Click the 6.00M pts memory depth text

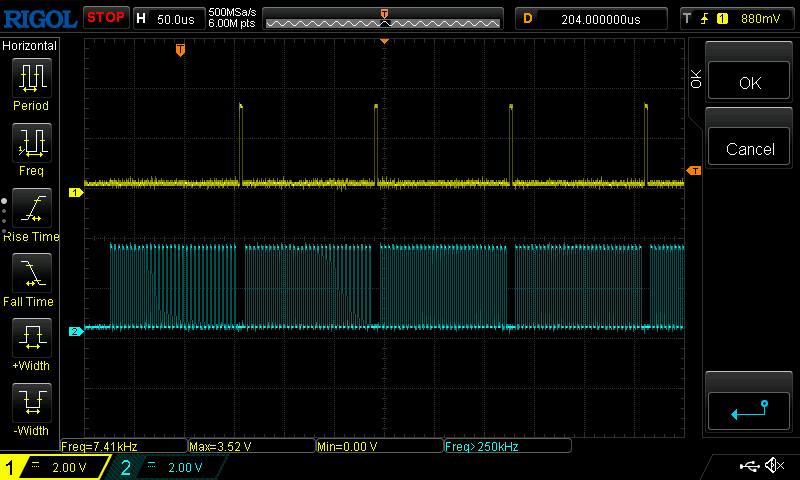(x=232, y=23)
